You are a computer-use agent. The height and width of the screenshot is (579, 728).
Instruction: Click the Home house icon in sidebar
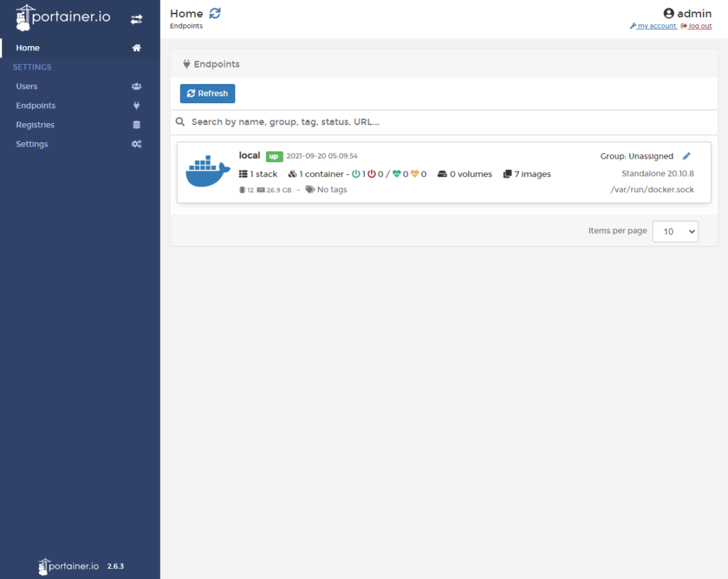[x=136, y=48]
